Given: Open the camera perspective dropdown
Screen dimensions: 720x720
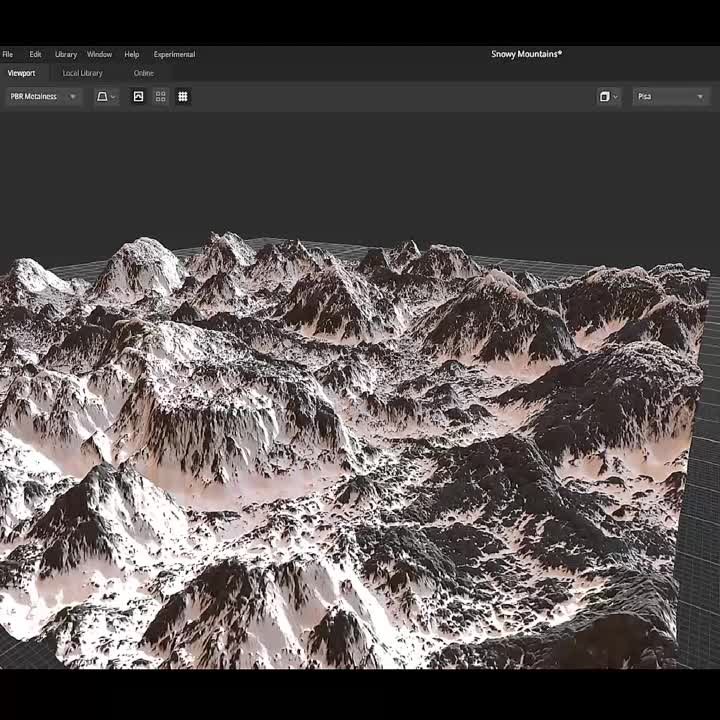Looking at the screenshot, I should point(107,96).
